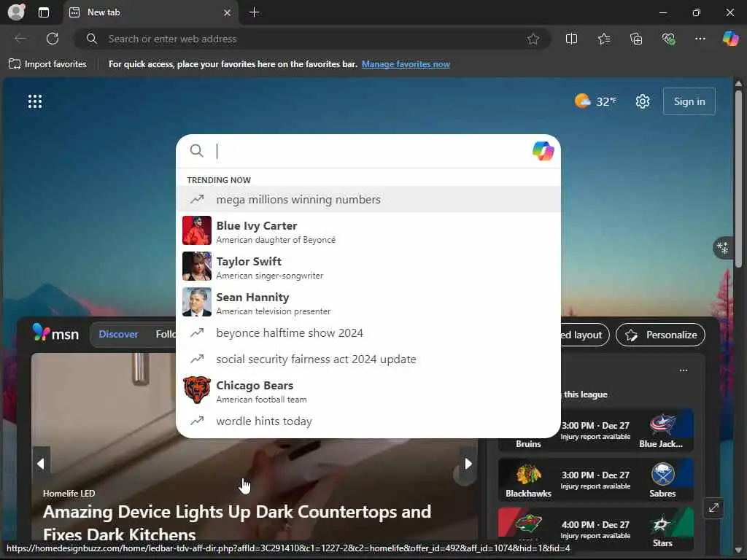Click the address bar search field
Screen dimensions: 747x560
click(x=312, y=39)
